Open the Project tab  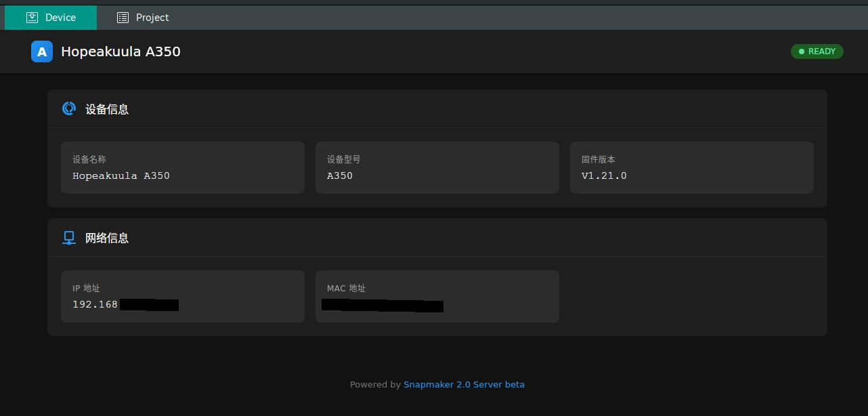pos(143,18)
